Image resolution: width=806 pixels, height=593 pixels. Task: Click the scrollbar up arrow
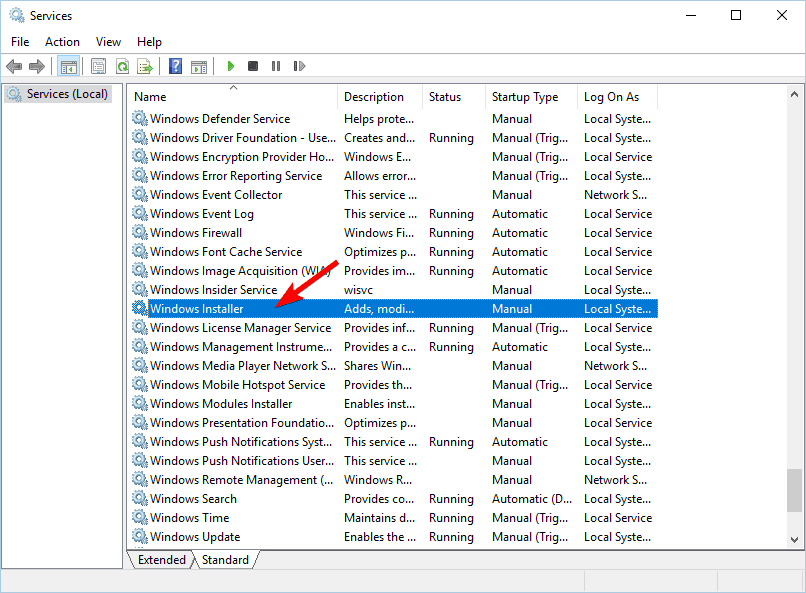coord(794,95)
